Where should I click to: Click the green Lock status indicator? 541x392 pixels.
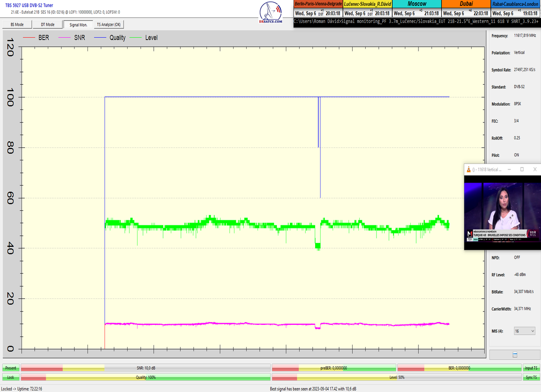pos(11,377)
